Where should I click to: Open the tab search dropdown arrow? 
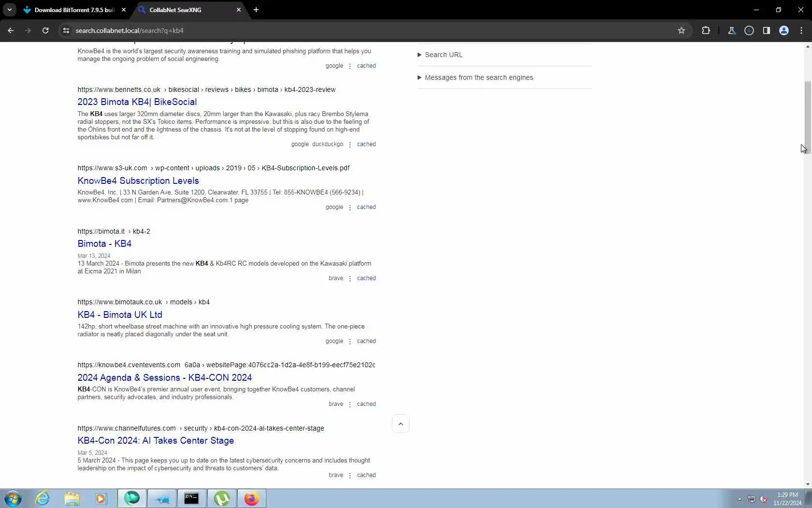coord(9,10)
